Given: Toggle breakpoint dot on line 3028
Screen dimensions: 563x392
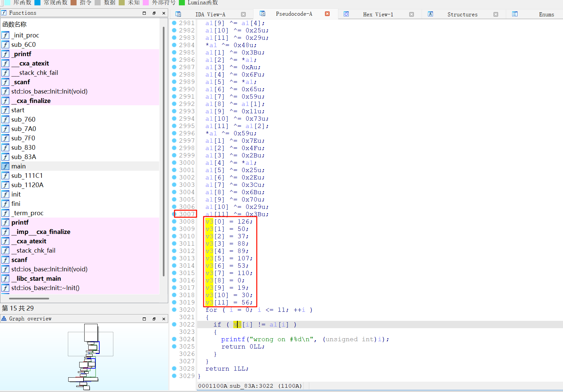Looking at the screenshot, I should coord(174,369).
